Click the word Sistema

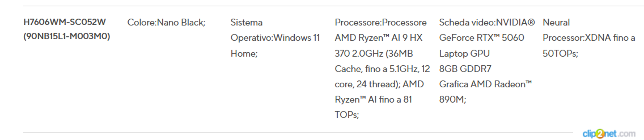(x=246, y=22)
